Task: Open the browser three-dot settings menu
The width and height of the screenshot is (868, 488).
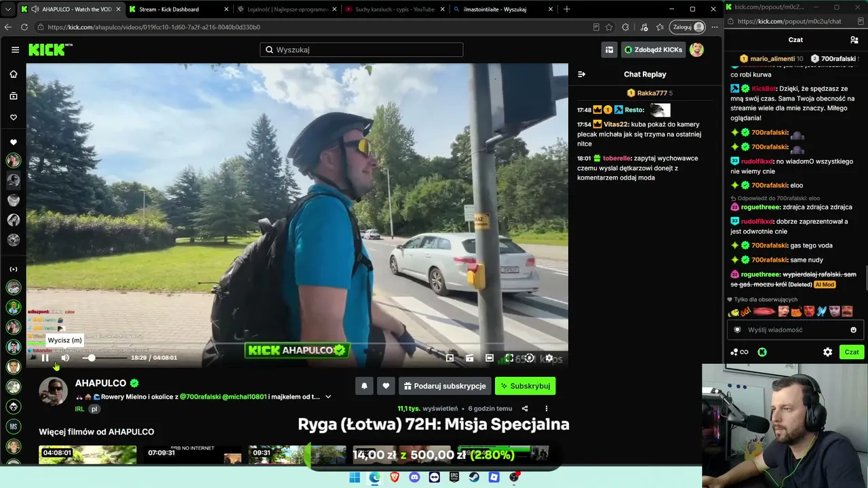Action: point(713,27)
